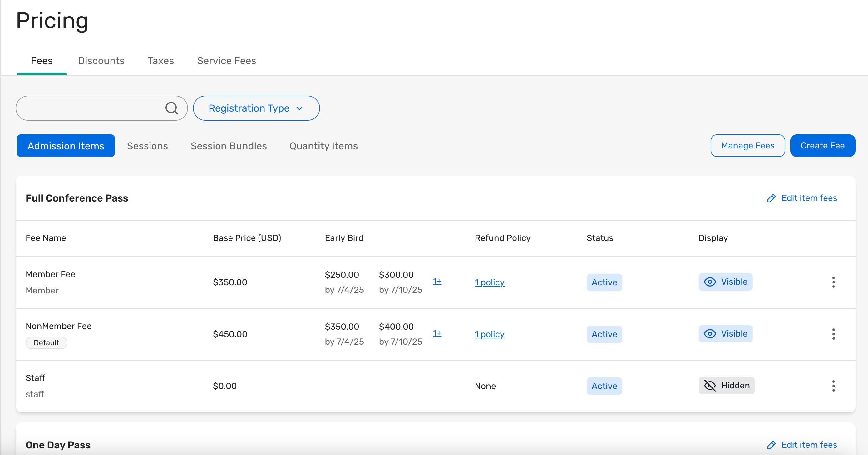Click crossed-eye icon in Staff row

pyautogui.click(x=710, y=386)
